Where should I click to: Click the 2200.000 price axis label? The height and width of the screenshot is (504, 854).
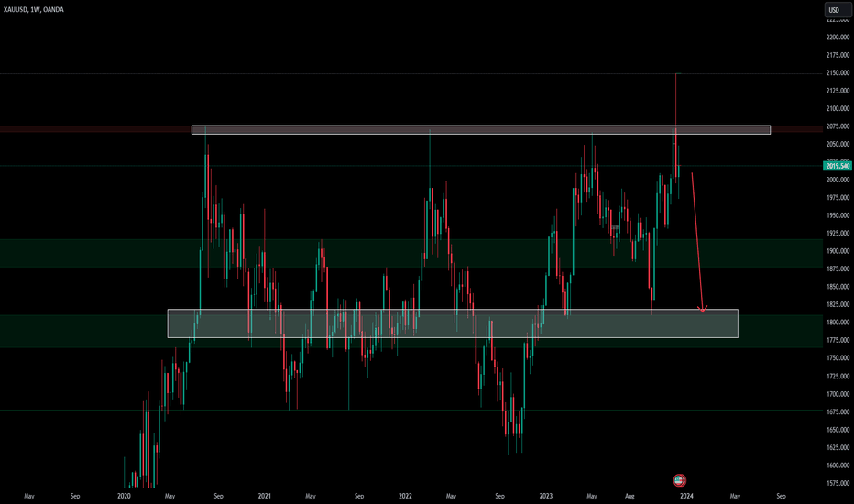click(x=838, y=37)
